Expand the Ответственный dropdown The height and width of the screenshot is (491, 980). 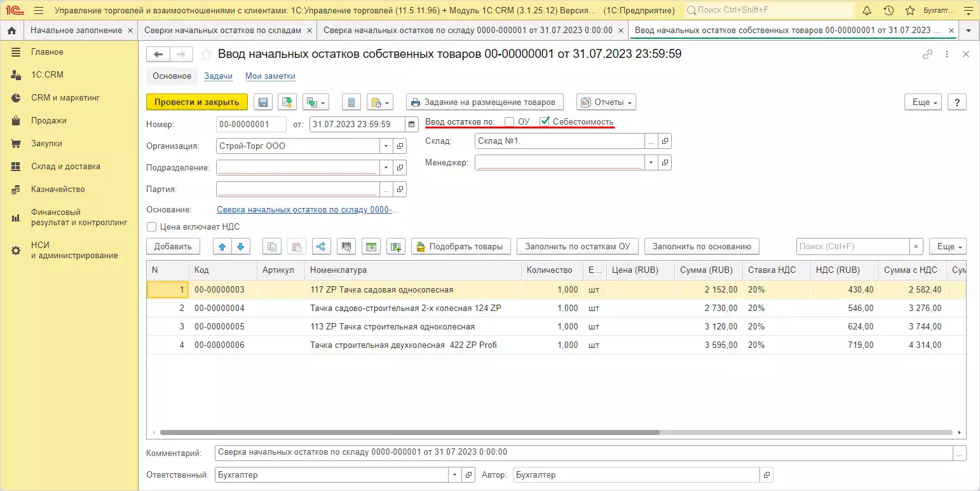pos(454,475)
